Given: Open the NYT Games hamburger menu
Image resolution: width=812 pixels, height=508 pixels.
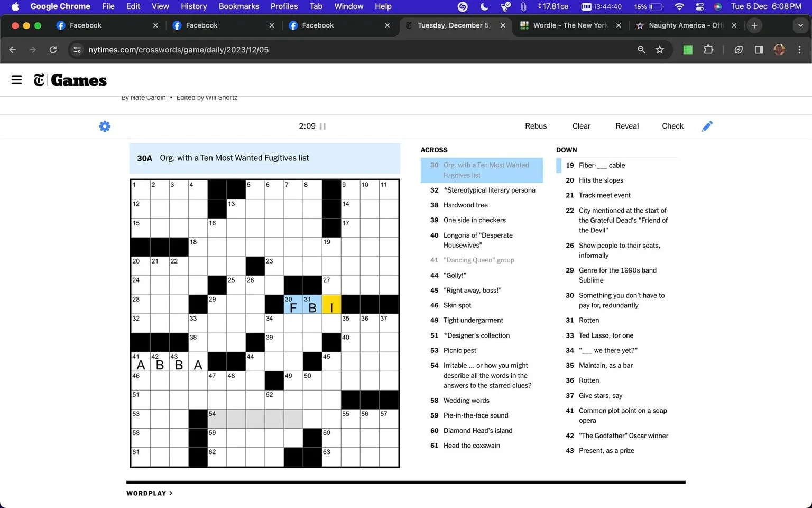Looking at the screenshot, I should [16, 80].
